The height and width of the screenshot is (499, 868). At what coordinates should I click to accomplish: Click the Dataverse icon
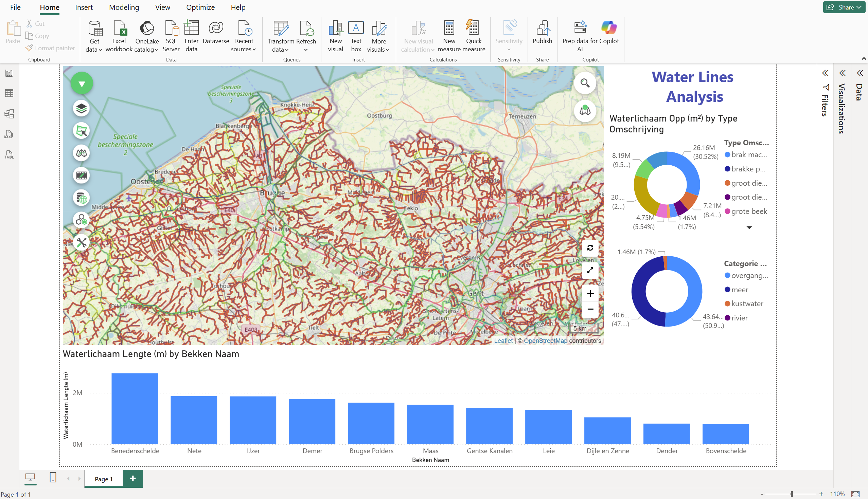point(216,29)
